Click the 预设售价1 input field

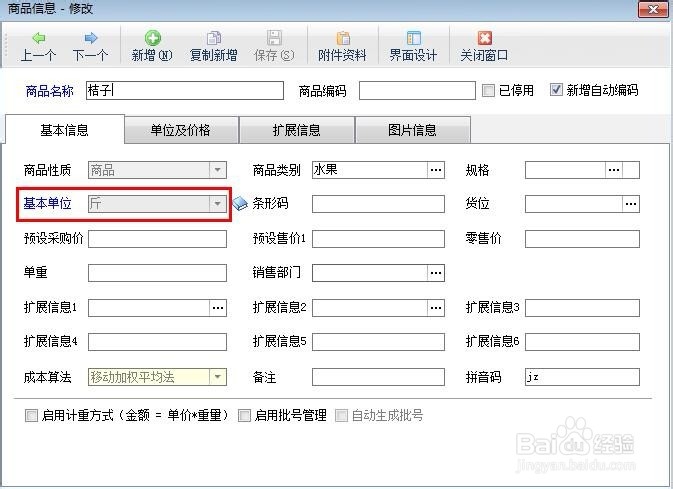[378, 239]
